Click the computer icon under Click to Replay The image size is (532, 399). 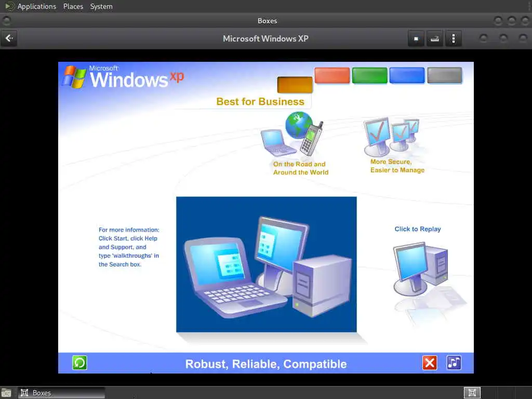coord(421,269)
